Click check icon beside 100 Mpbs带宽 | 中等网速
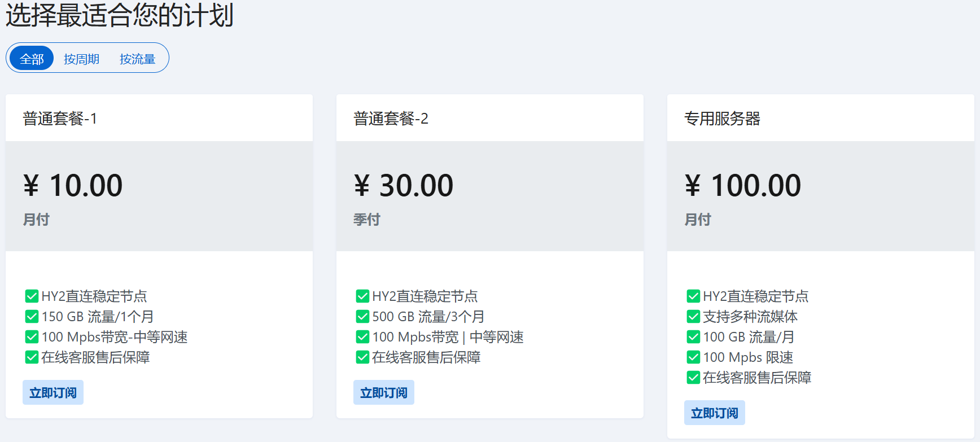Viewport: 980px width, 442px height. click(x=362, y=336)
